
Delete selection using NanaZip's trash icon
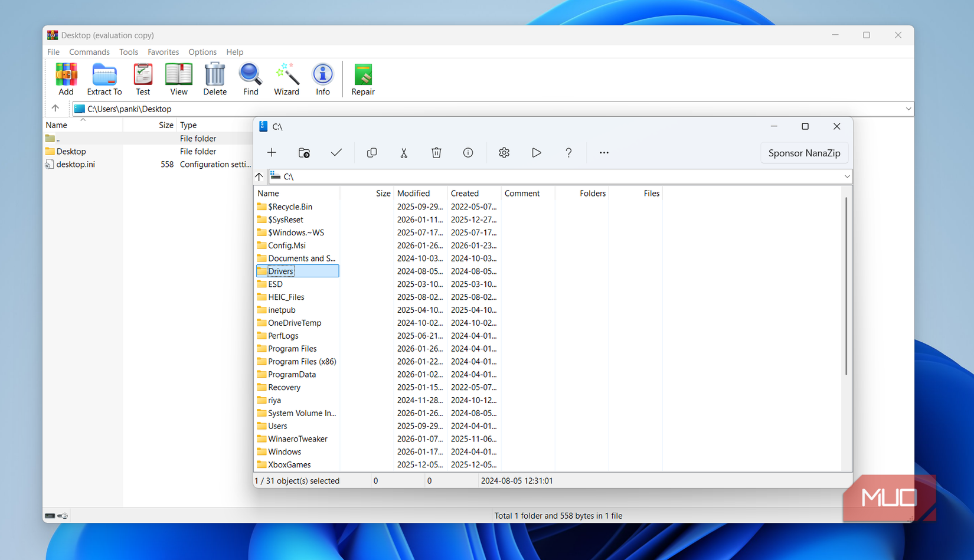[436, 152]
